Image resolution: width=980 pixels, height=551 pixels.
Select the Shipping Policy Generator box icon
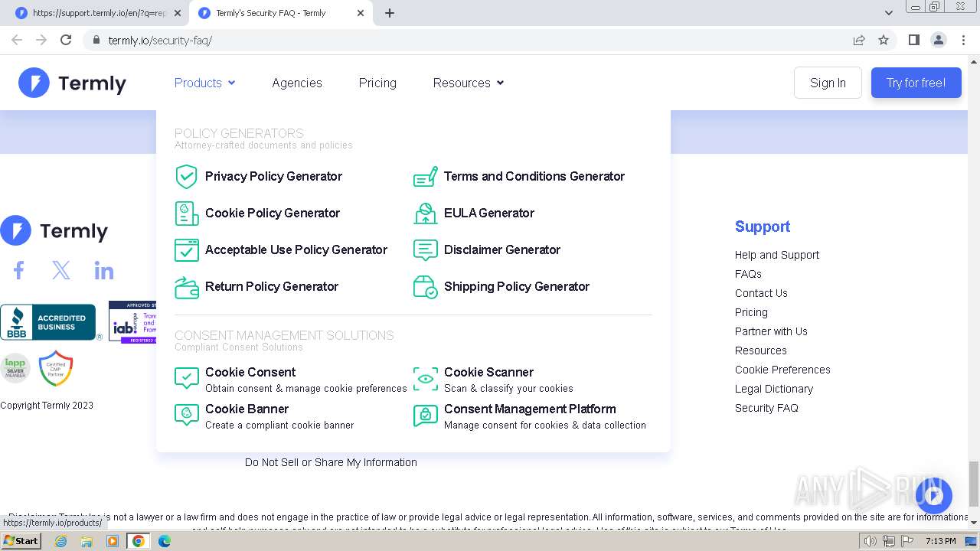pyautogui.click(x=426, y=287)
